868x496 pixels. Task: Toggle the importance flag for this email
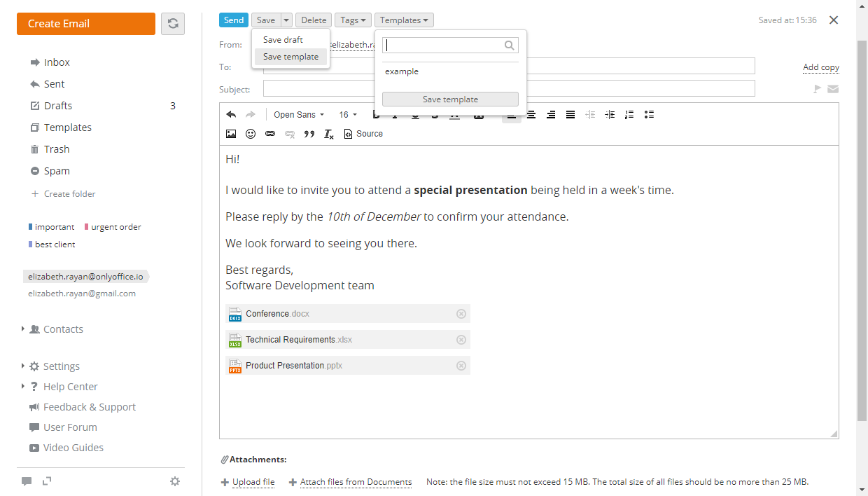(816, 89)
